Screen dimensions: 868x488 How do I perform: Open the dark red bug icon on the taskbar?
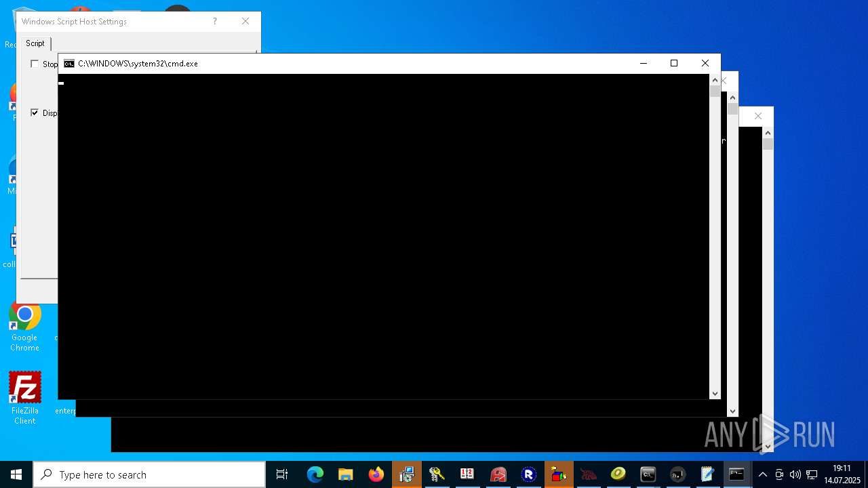pyautogui.click(x=589, y=474)
